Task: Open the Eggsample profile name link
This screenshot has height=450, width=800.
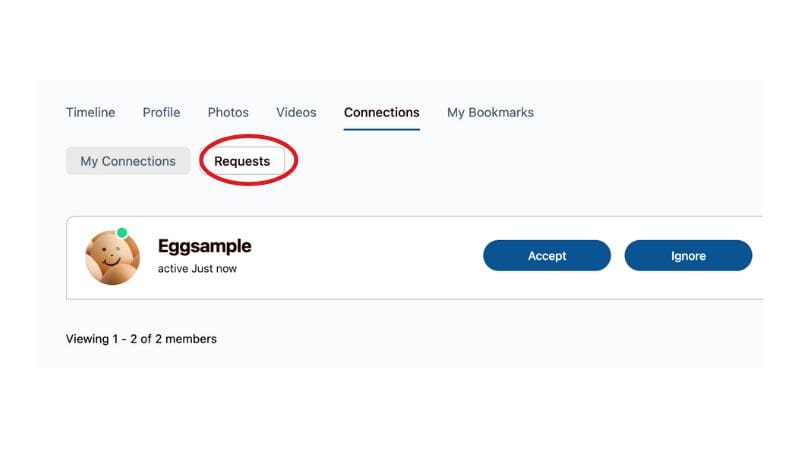Action: coord(205,246)
